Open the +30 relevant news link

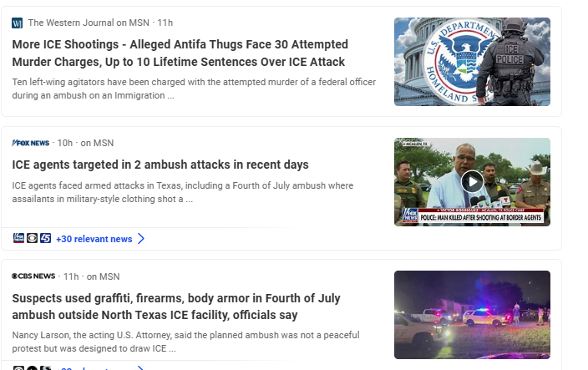pos(94,239)
